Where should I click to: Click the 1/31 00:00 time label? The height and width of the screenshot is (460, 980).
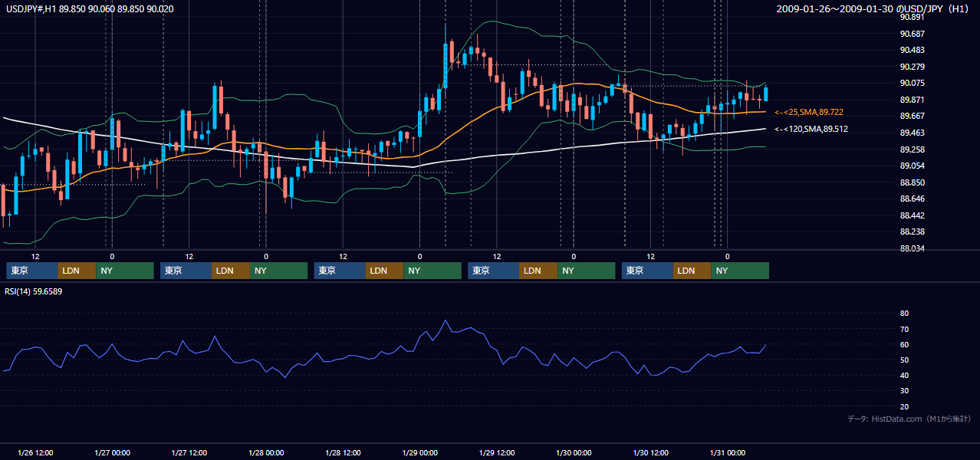[x=728, y=452]
